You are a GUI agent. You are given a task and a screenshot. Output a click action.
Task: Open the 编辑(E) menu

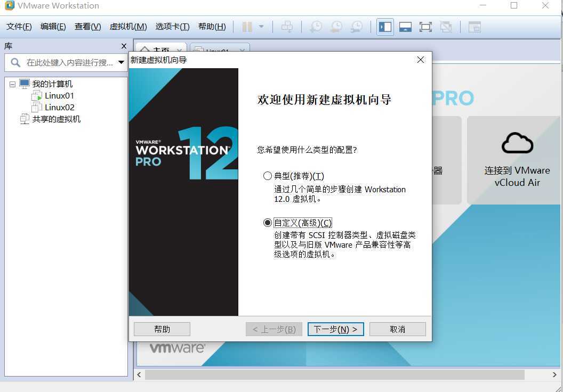click(x=53, y=27)
